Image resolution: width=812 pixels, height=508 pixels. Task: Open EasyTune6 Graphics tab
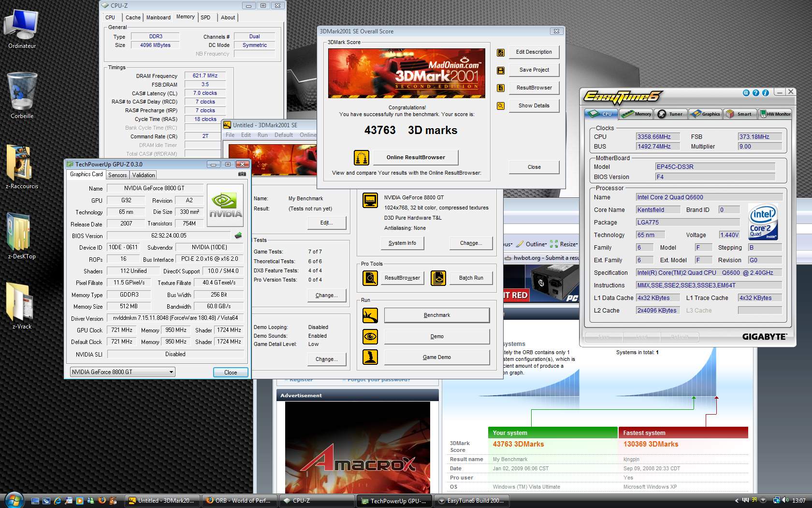point(706,114)
